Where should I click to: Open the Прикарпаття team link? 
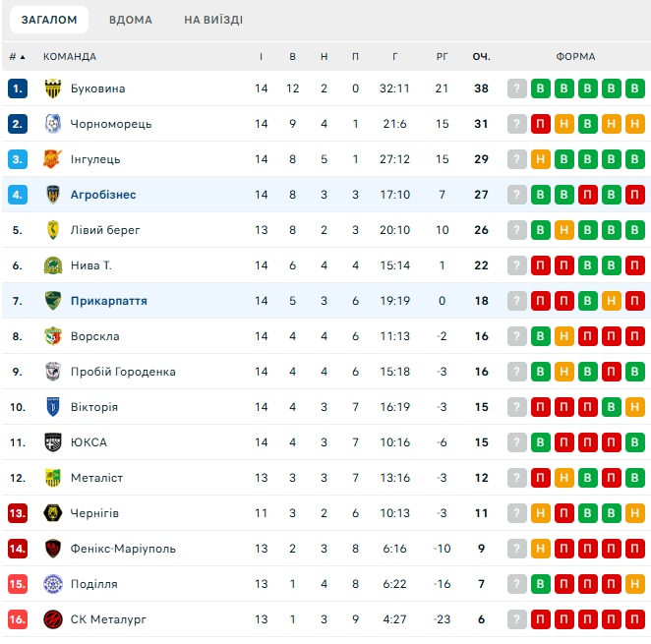point(109,301)
